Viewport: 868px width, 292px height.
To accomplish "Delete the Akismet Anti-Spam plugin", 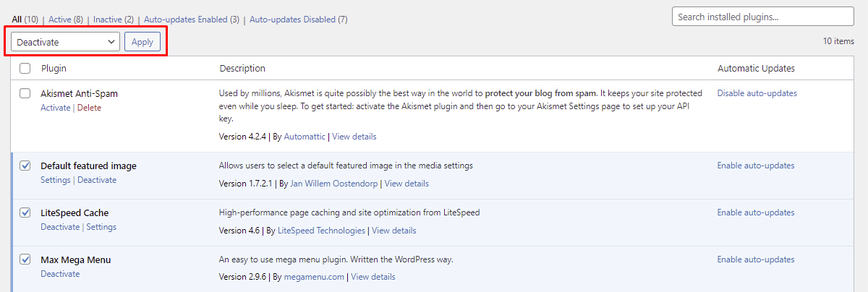I will coord(89,108).
